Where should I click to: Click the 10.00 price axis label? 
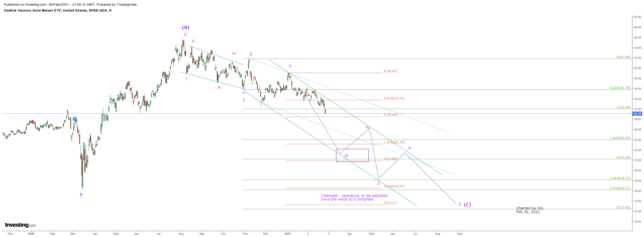coord(638,222)
